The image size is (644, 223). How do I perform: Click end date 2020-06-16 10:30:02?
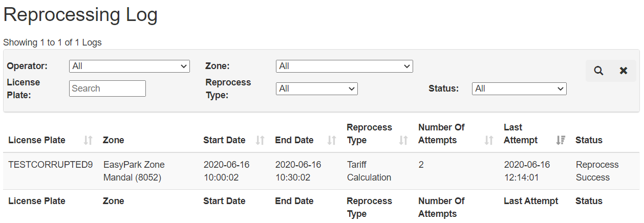(298, 171)
